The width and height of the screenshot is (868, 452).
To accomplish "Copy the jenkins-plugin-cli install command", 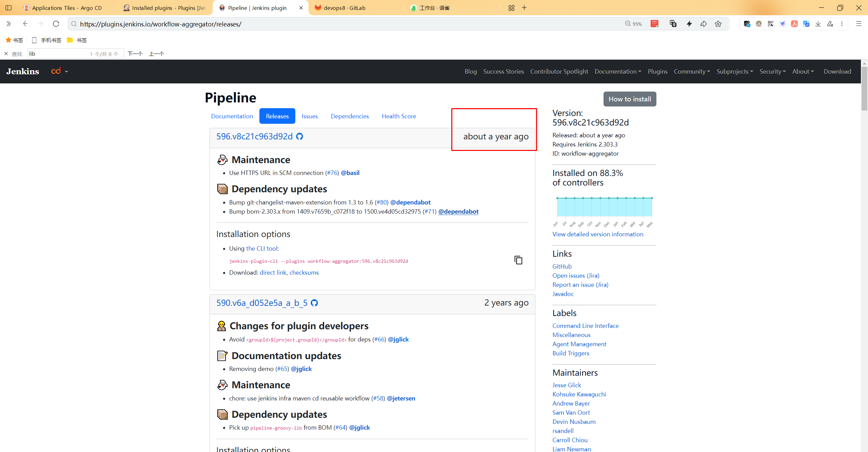I will (518, 260).
